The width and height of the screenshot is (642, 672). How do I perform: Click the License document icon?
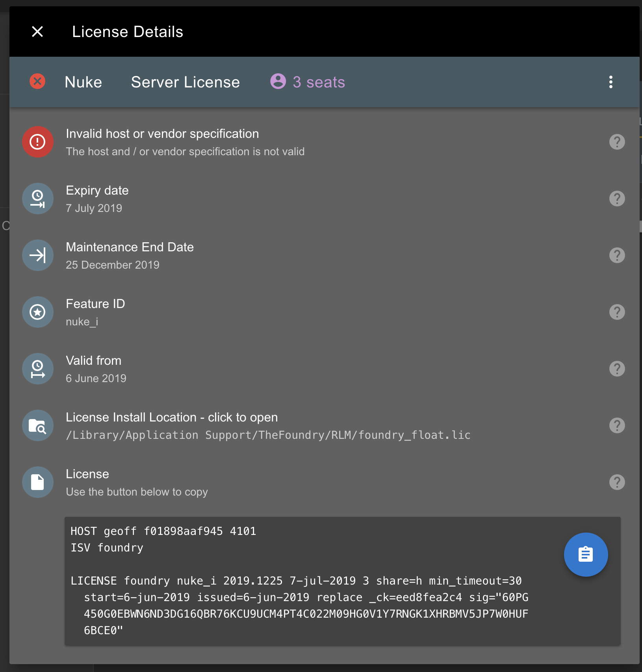pos(38,482)
